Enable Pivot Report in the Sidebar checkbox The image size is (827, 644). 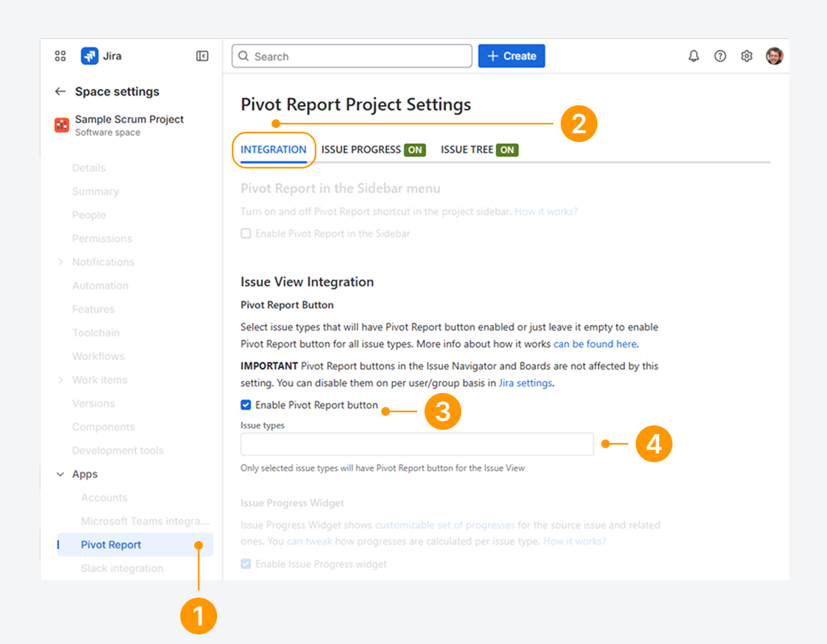[246, 233]
